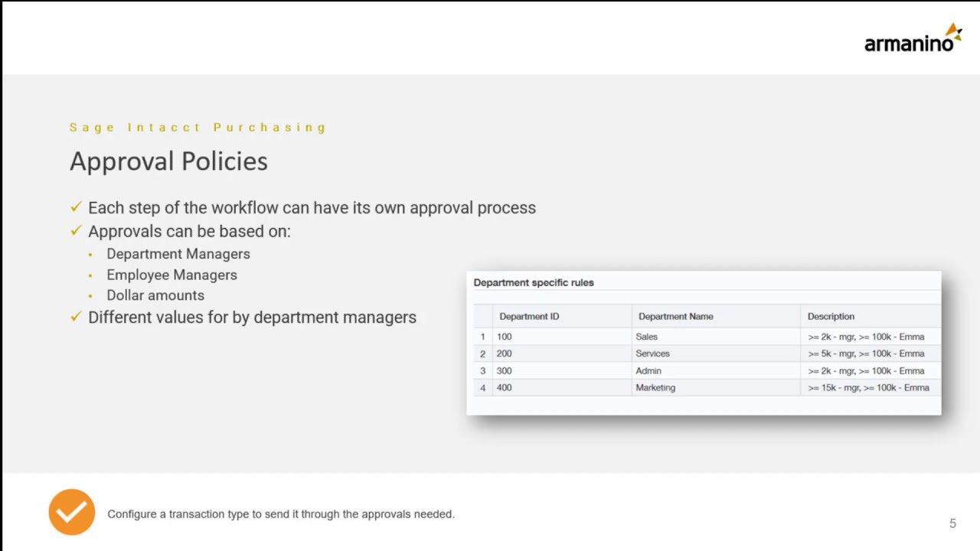980x551 pixels.
Task: Click the 'Approval Policies' heading
Action: (168, 161)
